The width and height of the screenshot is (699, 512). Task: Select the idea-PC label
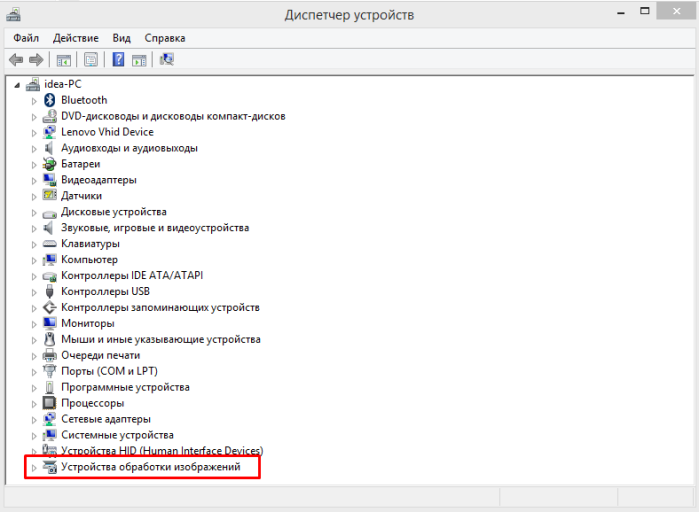[x=63, y=84]
